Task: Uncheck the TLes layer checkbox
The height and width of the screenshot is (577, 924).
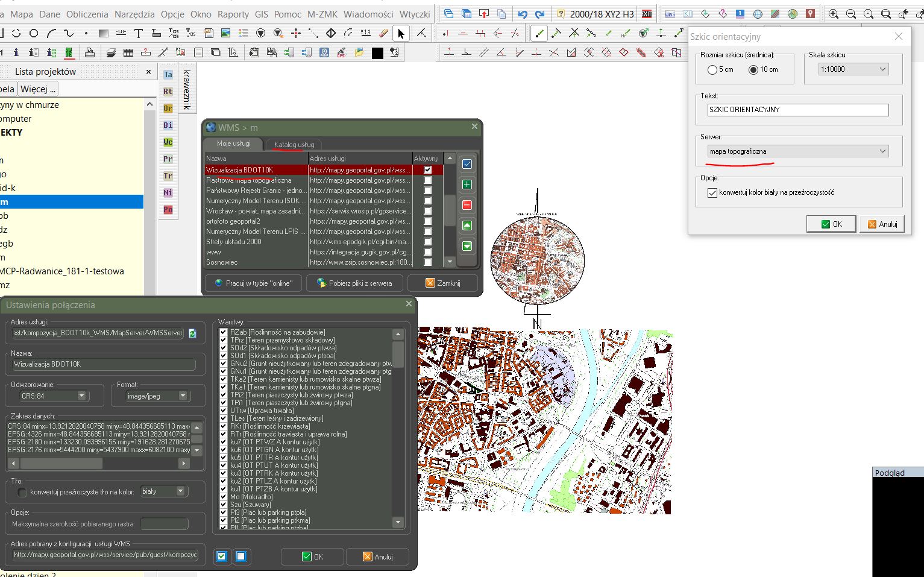Action: click(224, 418)
